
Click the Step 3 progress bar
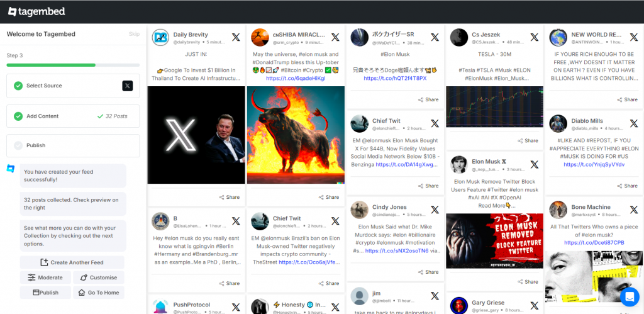73,65
